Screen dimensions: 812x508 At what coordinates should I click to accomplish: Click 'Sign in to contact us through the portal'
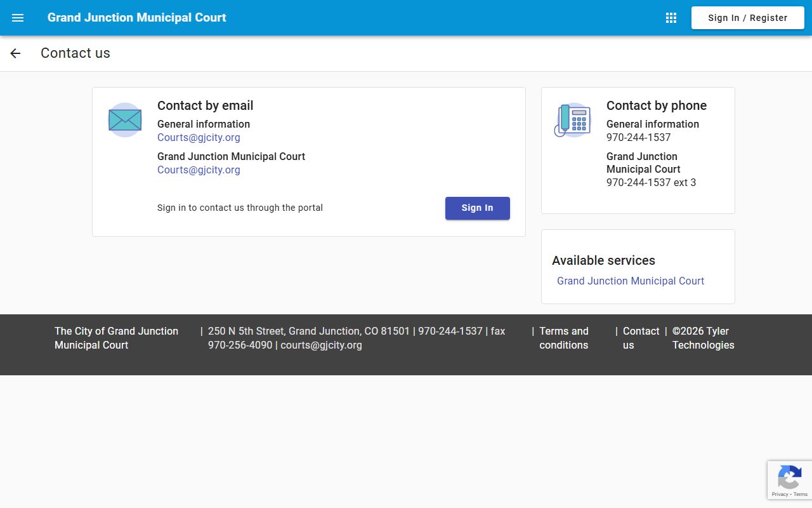coord(240,208)
